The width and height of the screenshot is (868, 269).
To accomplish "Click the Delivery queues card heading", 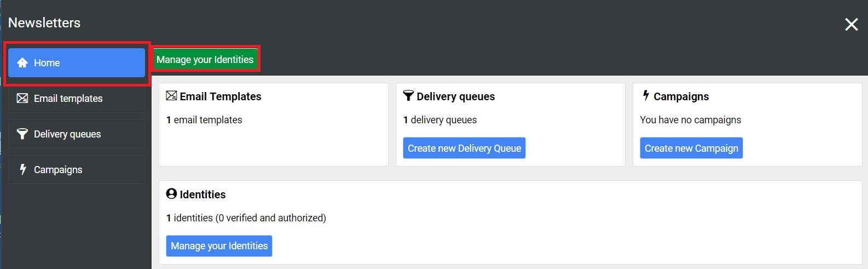I will (x=455, y=96).
